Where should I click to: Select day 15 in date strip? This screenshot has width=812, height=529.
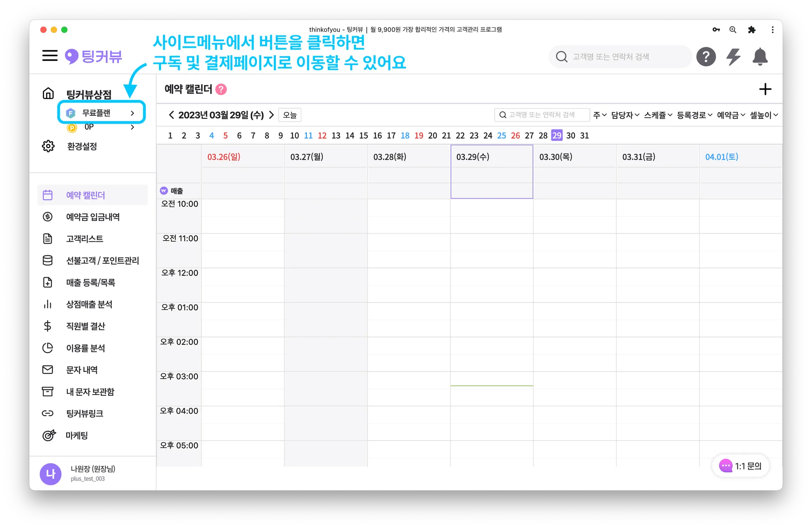click(363, 136)
